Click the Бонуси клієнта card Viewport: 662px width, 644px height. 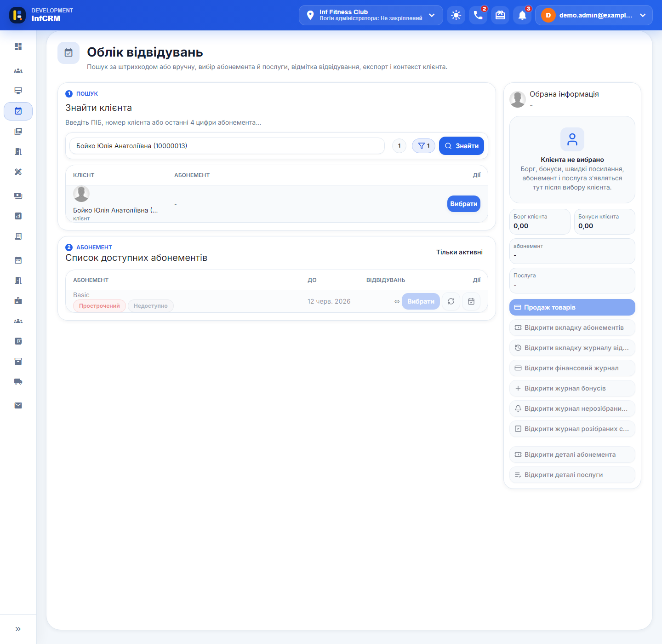(x=605, y=222)
